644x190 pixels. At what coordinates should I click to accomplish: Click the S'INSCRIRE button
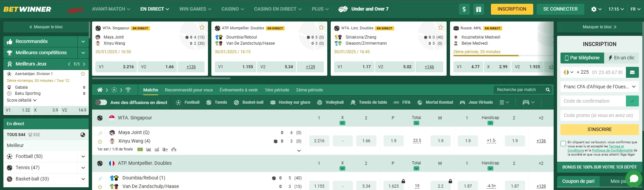599,130
